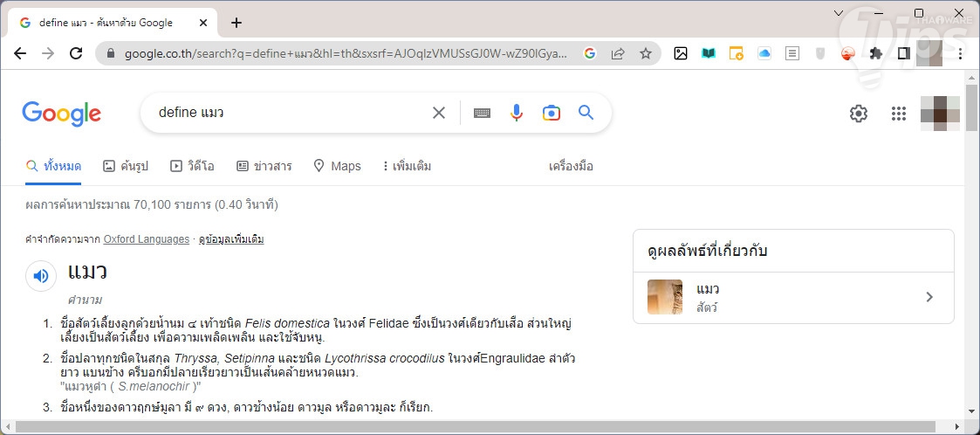Search by image with camera icon
Viewport: 980px width, 435px height.
552,113
